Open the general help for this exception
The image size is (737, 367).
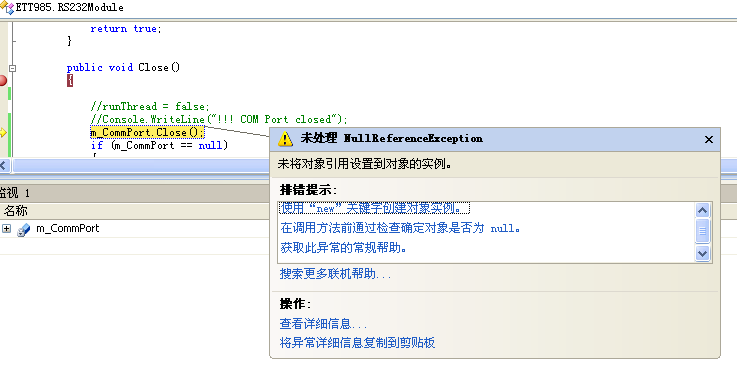click(x=344, y=248)
